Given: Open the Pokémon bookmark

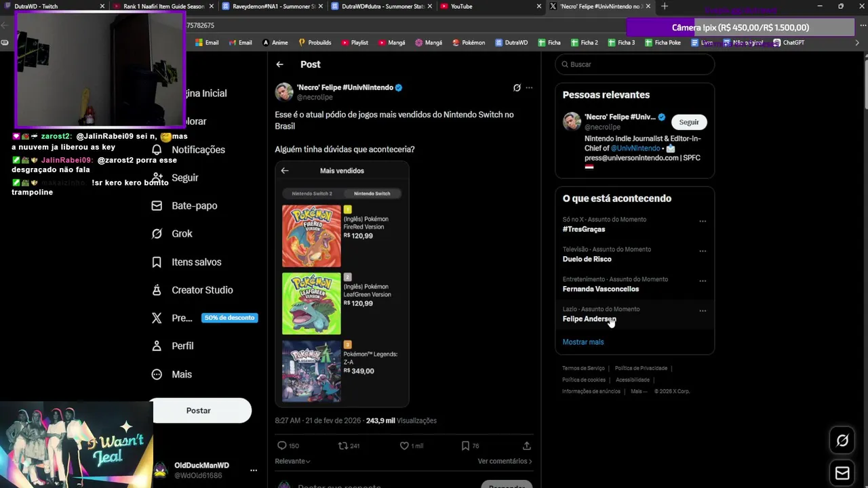Looking at the screenshot, I should click(469, 43).
